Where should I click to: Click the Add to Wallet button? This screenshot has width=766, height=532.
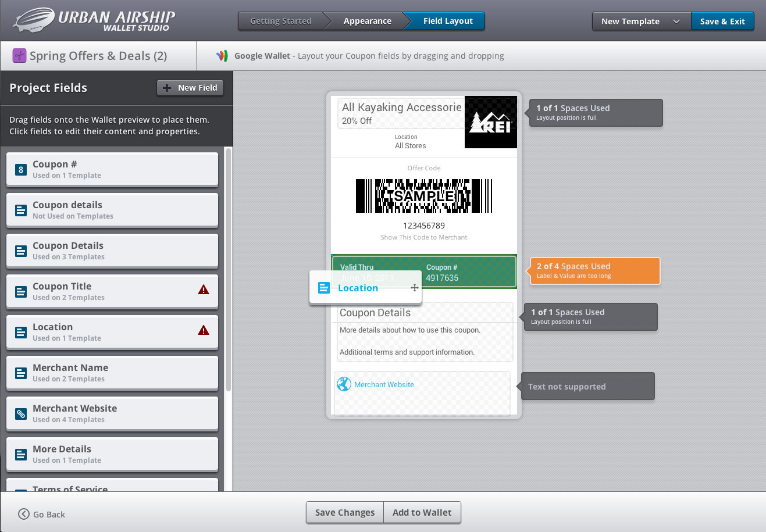pos(422,512)
